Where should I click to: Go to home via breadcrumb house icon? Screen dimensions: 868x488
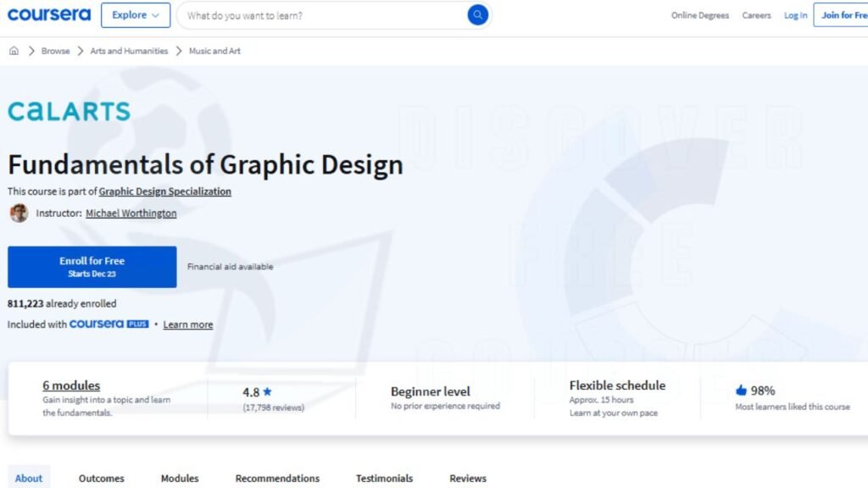14,51
